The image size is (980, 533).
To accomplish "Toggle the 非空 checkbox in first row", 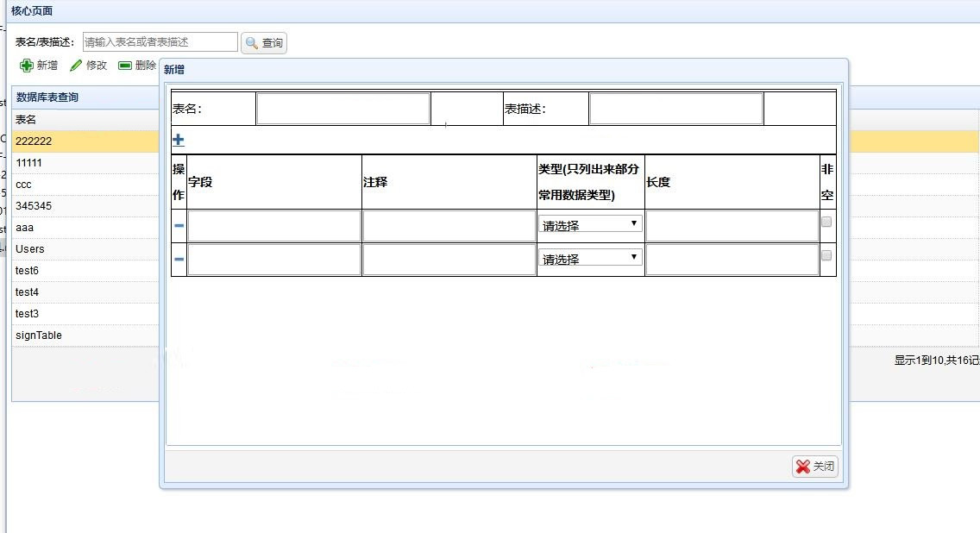I will tap(826, 222).
